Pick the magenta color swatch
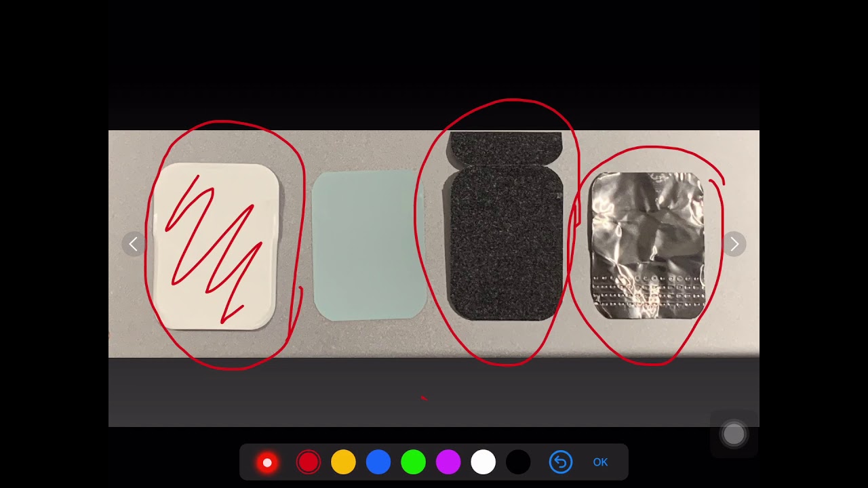The width and height of the screenshot is (868, 488). [x=448, y=462]
